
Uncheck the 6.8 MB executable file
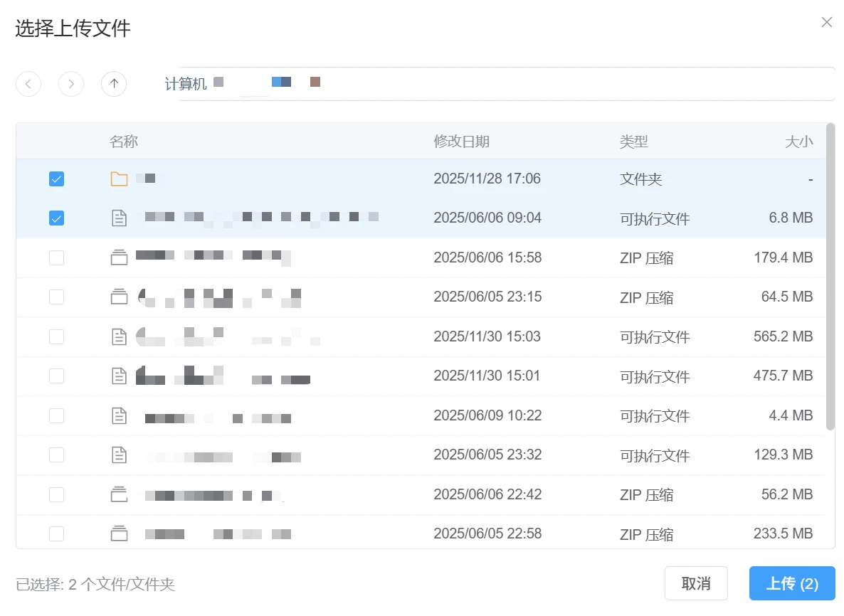tap(56, 218)
